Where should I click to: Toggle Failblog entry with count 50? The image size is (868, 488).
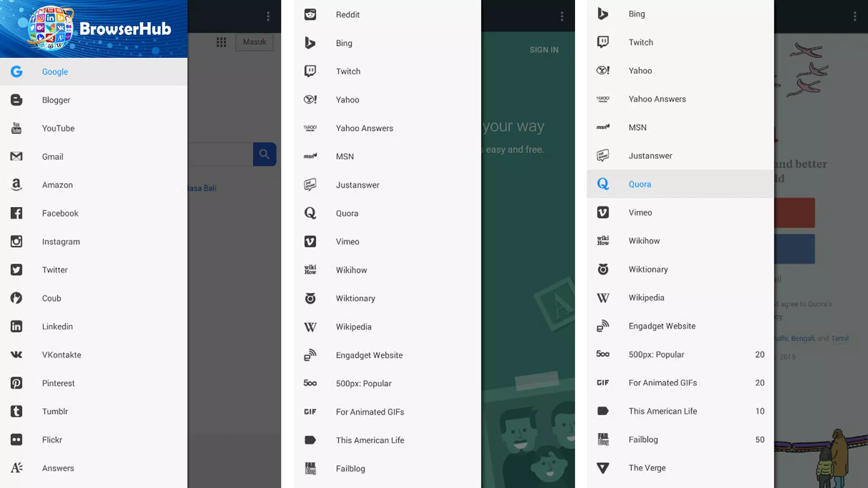coord(680,439)
